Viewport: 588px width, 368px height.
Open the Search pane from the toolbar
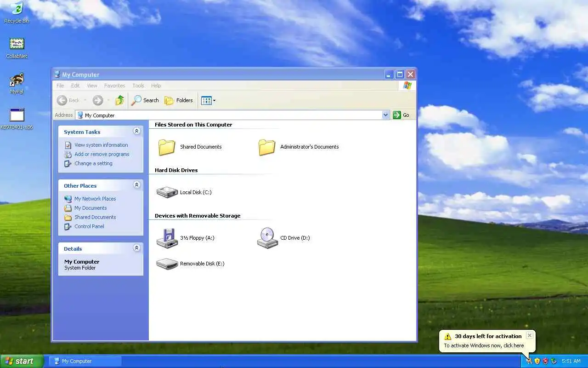145,100
